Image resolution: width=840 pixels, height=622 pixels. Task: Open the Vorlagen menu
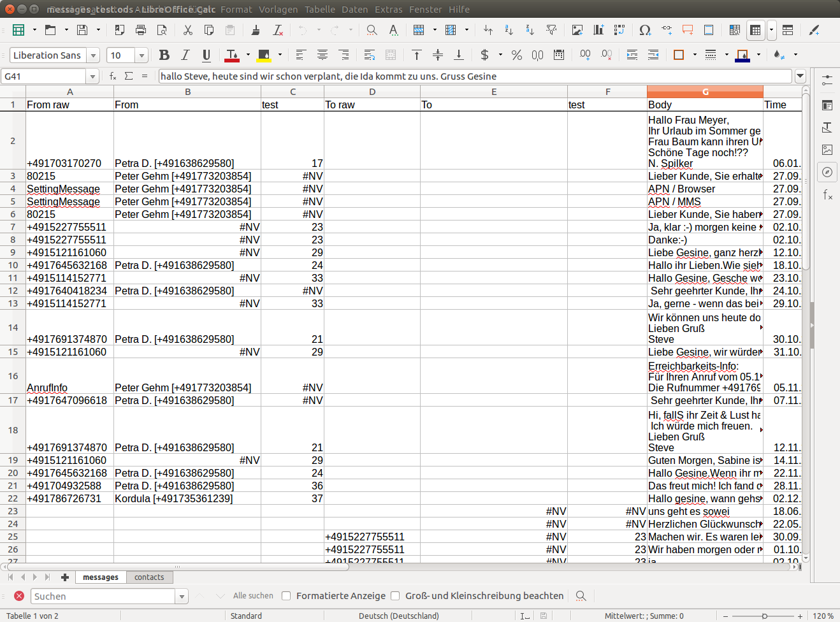pyautogui.click(x=279, y=10)
